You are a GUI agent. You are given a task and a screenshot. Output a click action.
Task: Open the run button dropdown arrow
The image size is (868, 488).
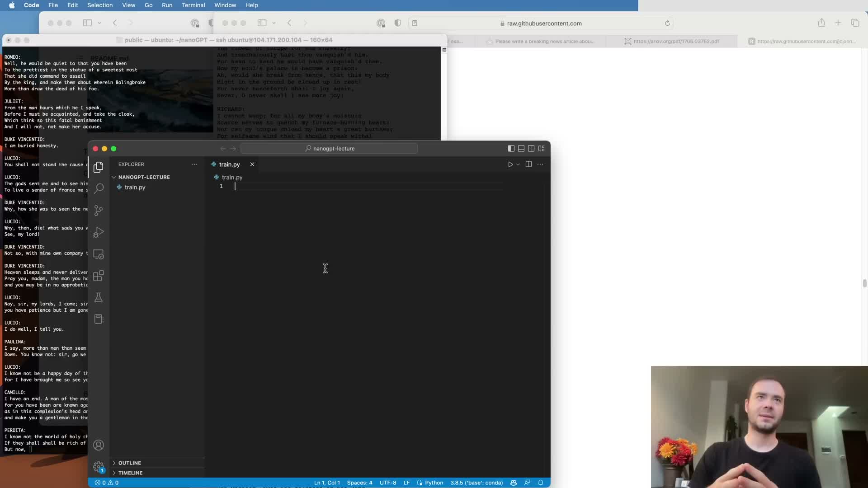[x=518, y=164]
